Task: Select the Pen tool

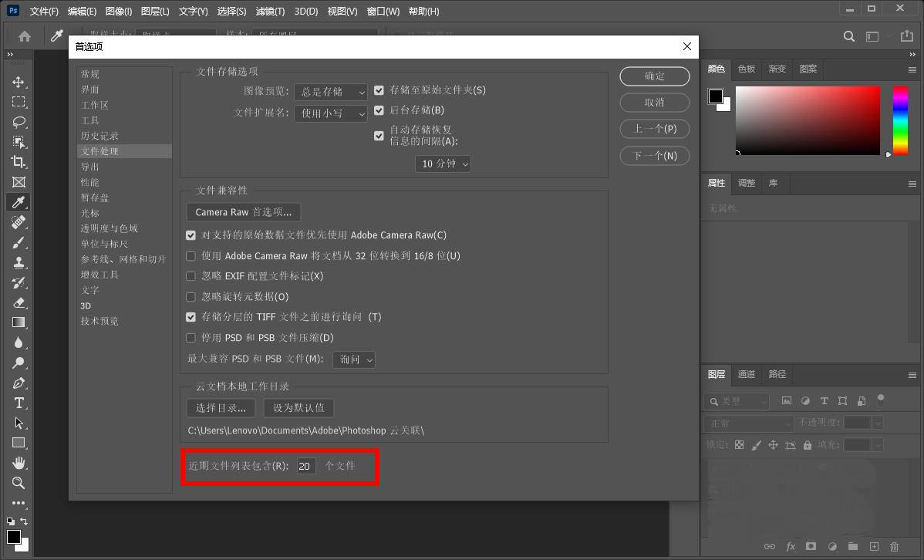Action: 19,383
